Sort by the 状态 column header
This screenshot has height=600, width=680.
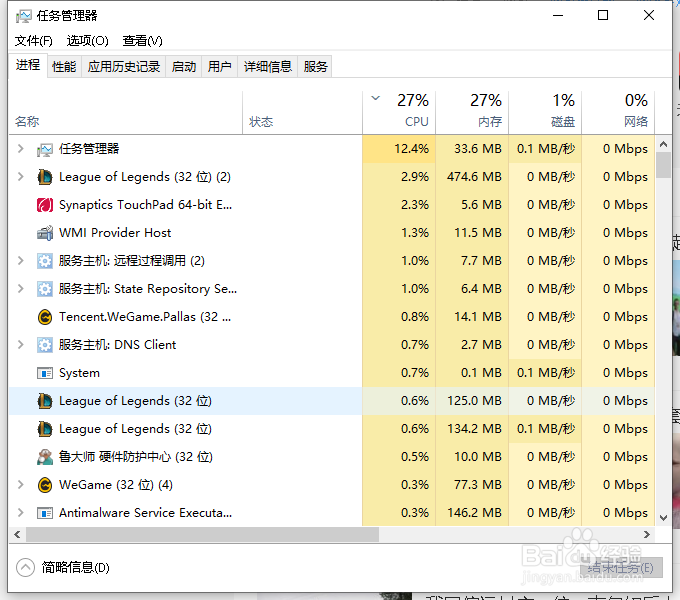coord(302,113)
